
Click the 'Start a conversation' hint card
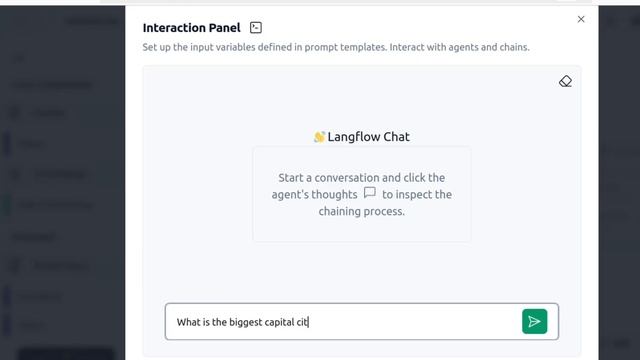(362, 194)
